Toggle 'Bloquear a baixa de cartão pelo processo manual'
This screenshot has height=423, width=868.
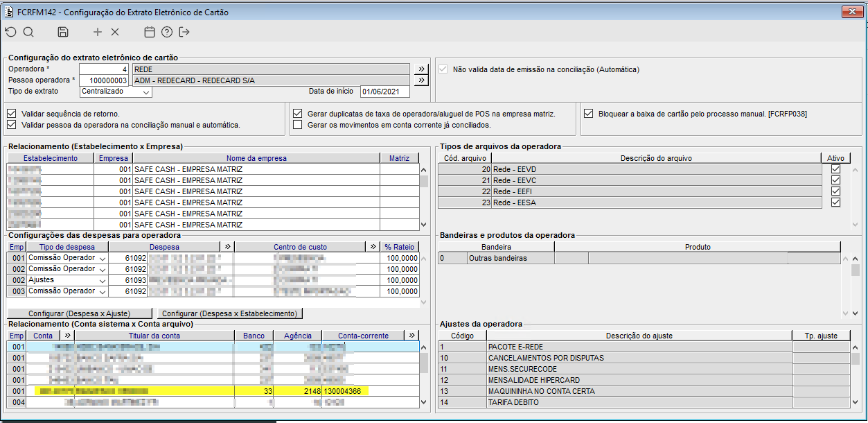589,114
